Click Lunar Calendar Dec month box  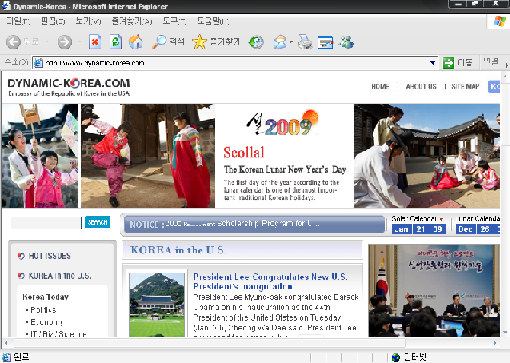coord(465,229)
